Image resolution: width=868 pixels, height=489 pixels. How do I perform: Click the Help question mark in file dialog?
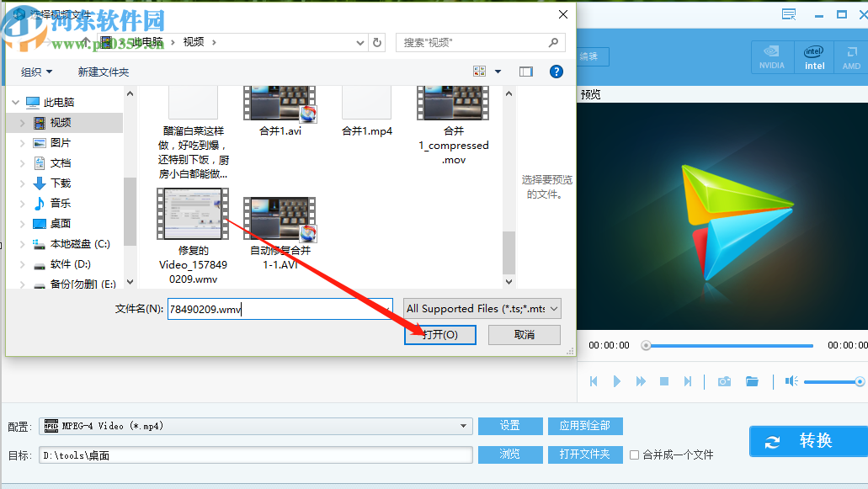tap(556, 72)
